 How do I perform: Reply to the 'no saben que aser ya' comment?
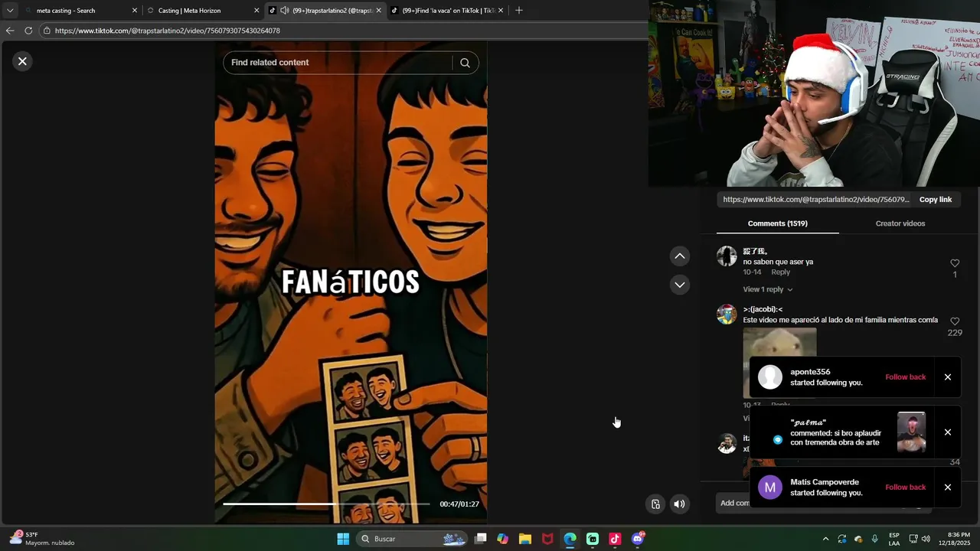[x=780, y=272]
